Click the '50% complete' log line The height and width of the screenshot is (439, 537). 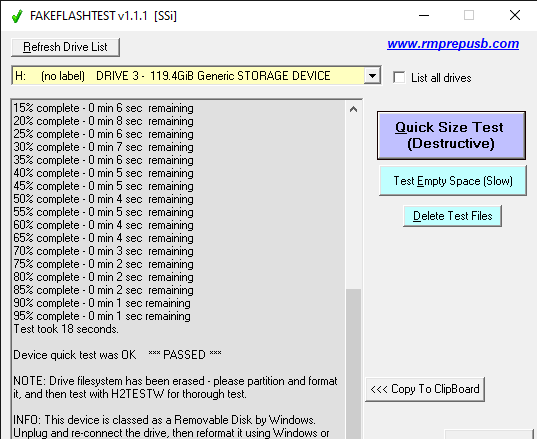(103, 199)
